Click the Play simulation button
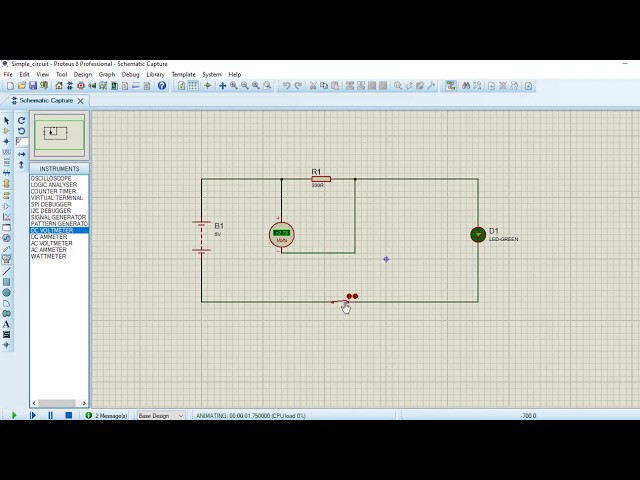Image resolution: width=640 pixels, height=480 pixels. [x=14, y=416]
